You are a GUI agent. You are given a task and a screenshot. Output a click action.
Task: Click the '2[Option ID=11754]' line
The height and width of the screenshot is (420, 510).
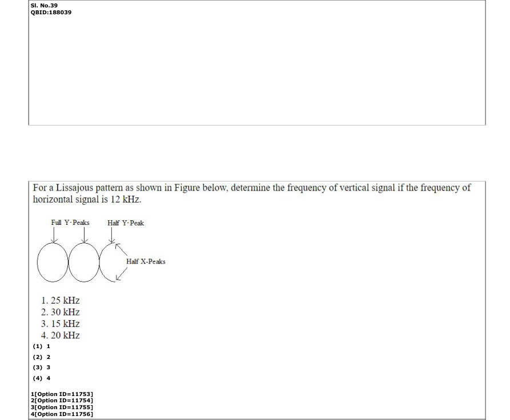point(62,401)
